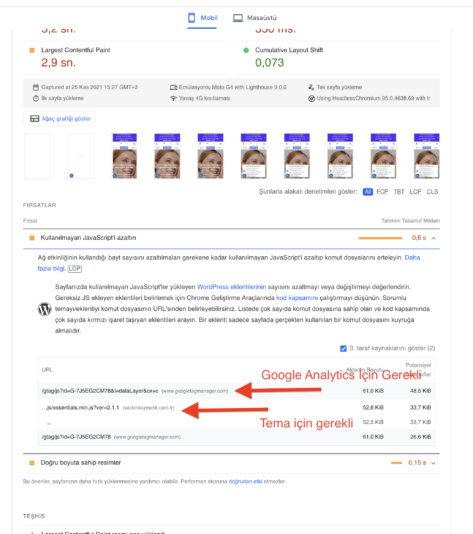Click the calendar icon next to Captured at
This screenshot has height=534, width=473.
click(x=36, y=87)
